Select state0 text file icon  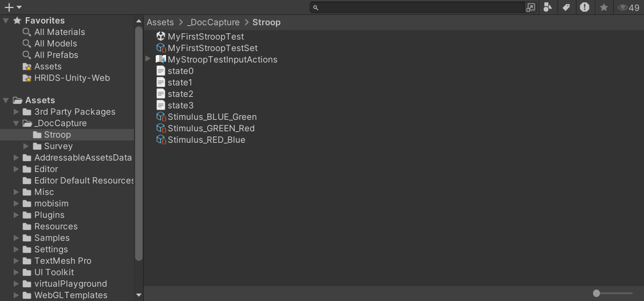[x=161, y=71]
